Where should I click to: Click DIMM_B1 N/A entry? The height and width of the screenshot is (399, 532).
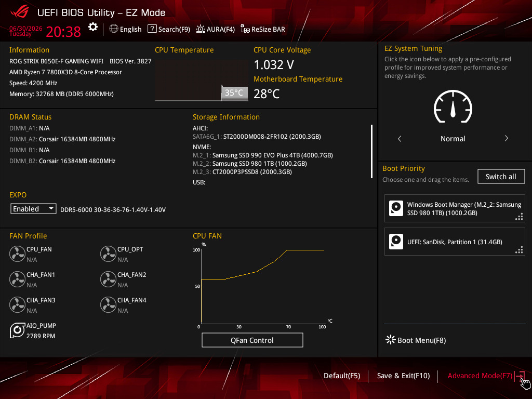[x=30, y=150]
